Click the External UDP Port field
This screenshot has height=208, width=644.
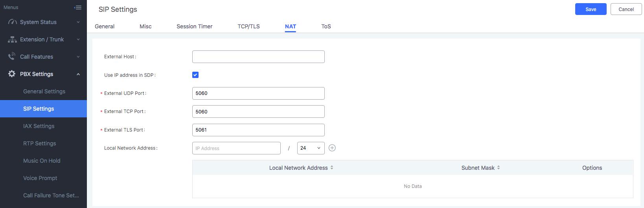tap(258, 93)
